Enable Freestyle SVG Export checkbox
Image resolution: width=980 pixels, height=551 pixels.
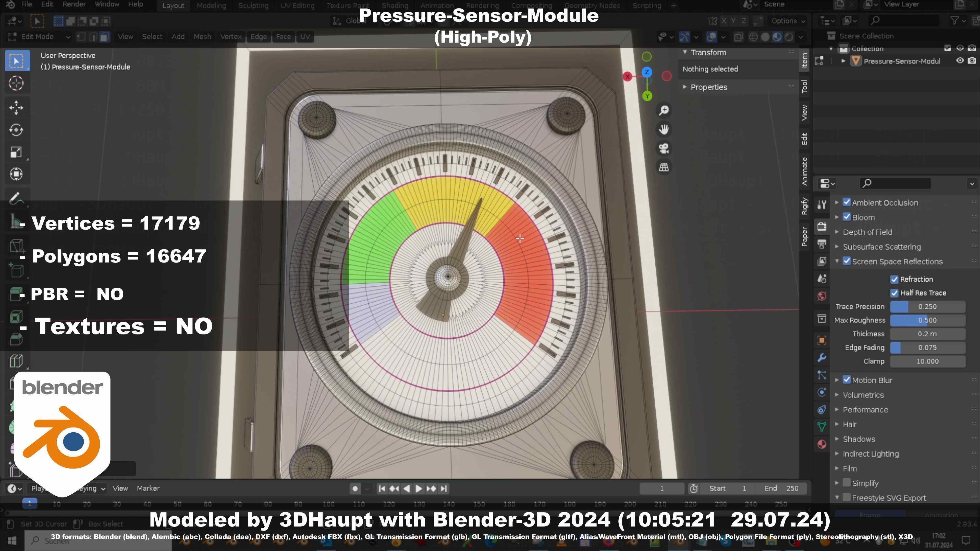click(x=847, y=497)
